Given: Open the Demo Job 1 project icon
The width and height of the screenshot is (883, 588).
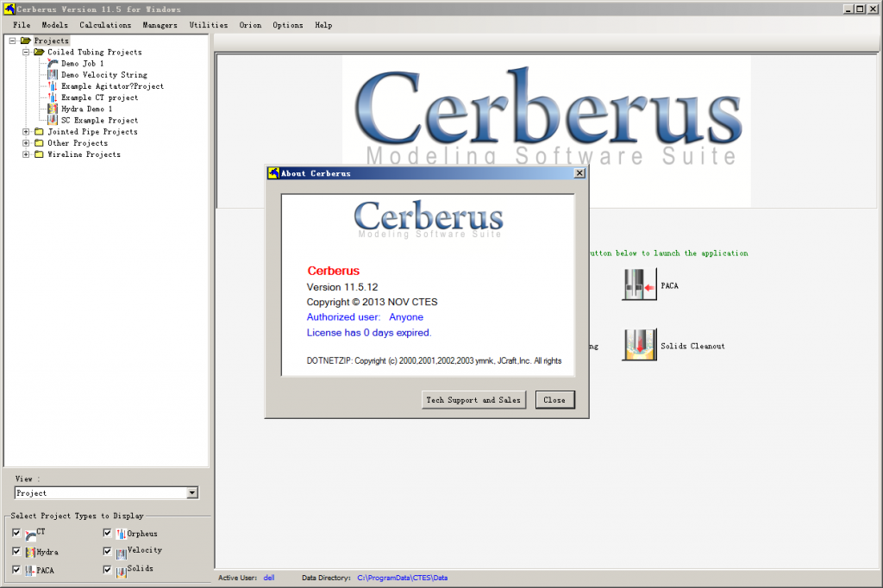Looking at the screenshot, I should tap(53, 64).
